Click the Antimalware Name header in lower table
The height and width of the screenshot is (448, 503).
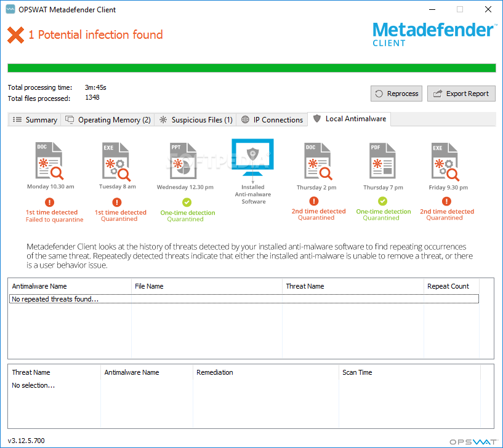pos(147,373)
